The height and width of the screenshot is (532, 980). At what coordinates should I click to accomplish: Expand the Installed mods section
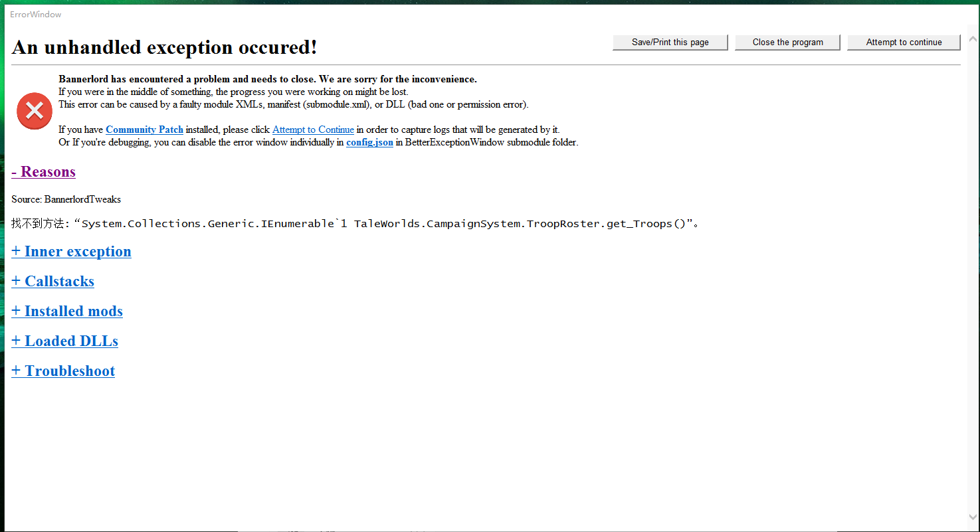tap(67, 311)
